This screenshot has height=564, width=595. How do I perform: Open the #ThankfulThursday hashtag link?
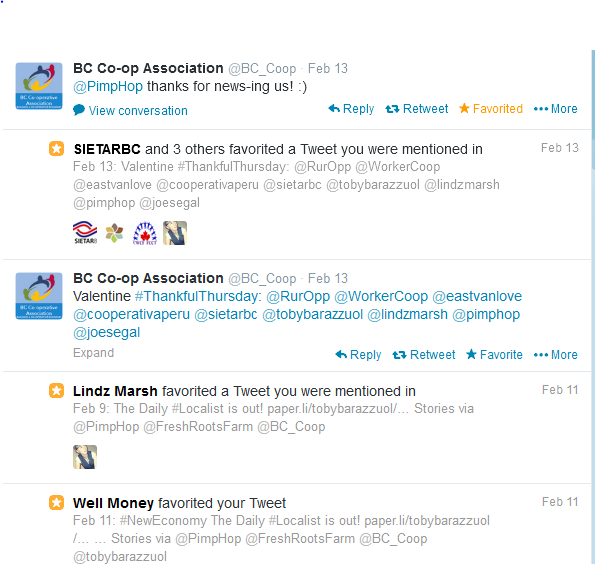click(198, 296)
